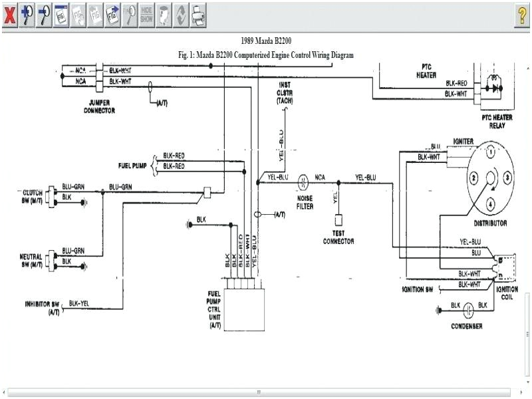This screenshot has height=399, width=532.
Task: Click the DISTRIBUTOR component in the diagram
Action: pyautogui.click(x=489, y=176)
